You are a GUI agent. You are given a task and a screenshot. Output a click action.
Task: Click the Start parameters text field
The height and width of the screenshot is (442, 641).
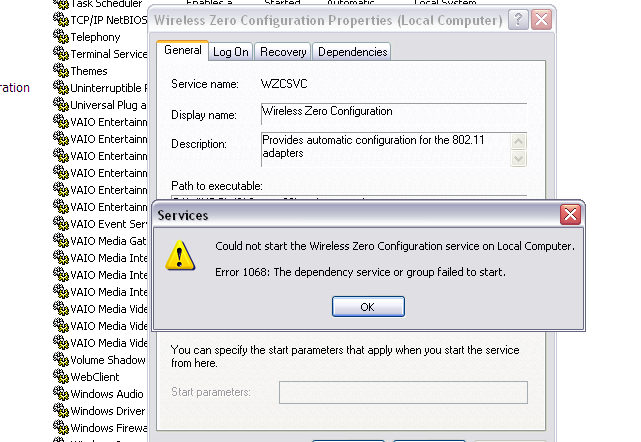402,392
